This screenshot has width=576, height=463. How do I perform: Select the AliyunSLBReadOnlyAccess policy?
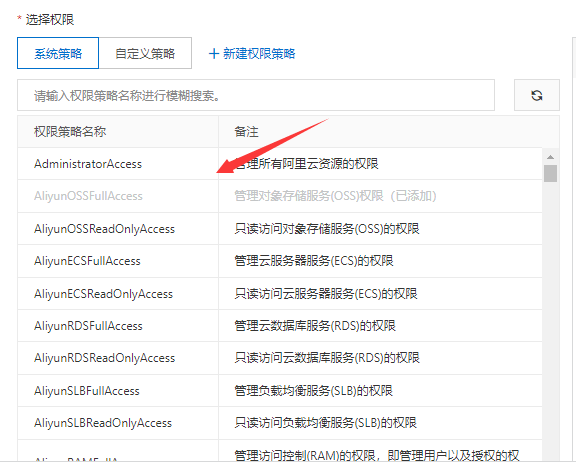103,423
